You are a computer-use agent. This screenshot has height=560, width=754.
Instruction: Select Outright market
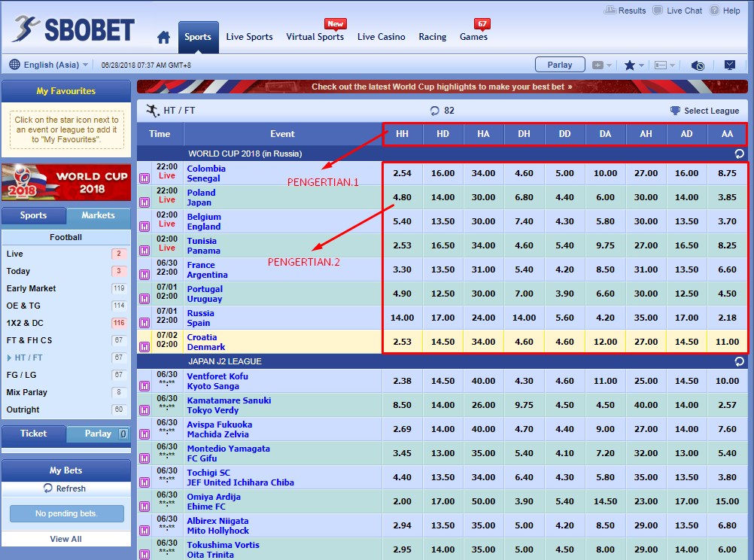pos(66,409)
